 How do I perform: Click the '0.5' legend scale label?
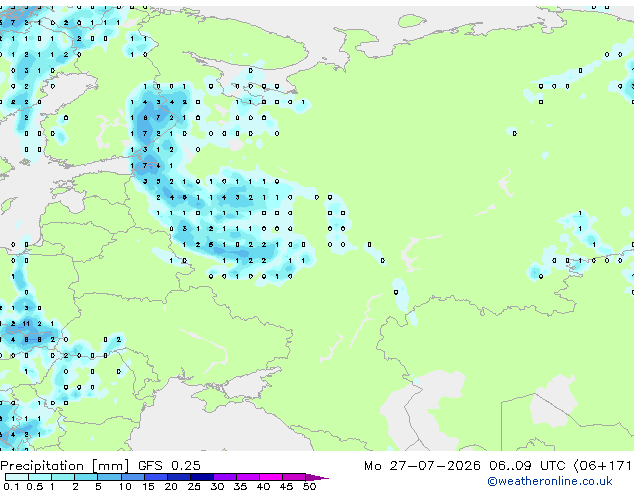coord(35,486)
